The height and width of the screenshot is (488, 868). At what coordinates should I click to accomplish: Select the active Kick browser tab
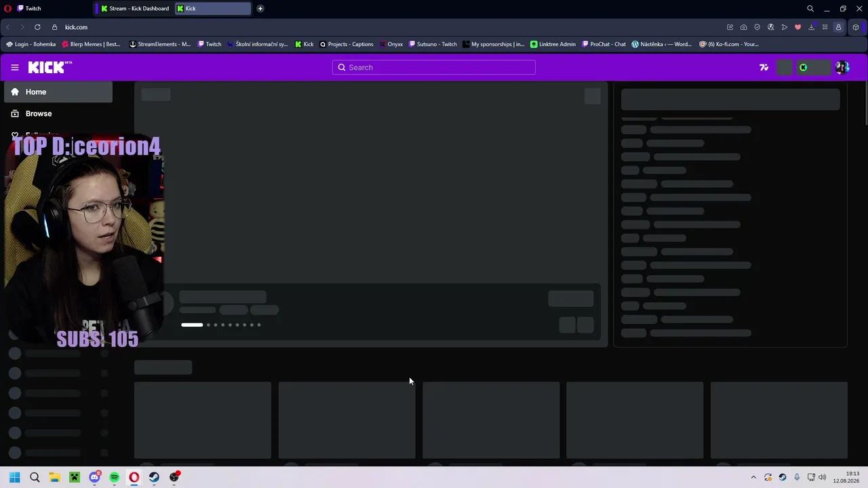[213, 9]
